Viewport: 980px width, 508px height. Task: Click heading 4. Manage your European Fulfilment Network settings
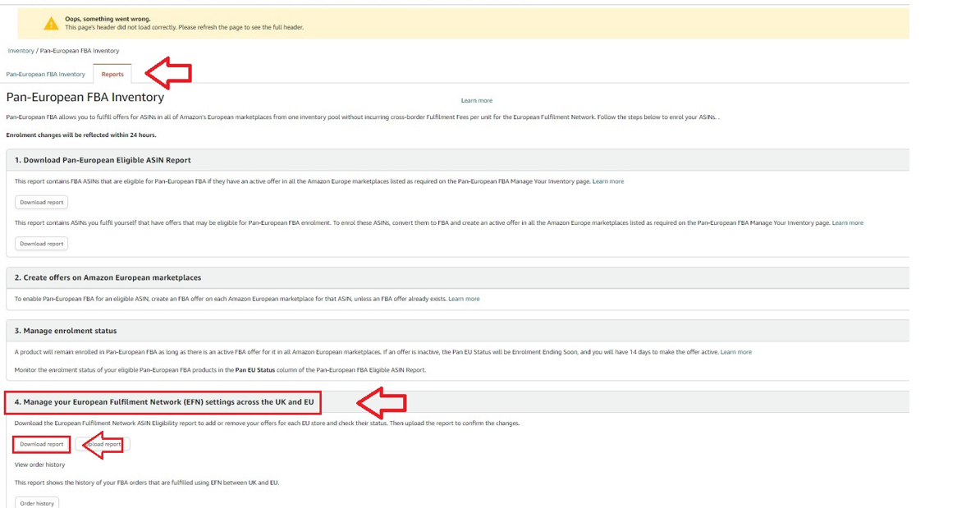(164, 402)
